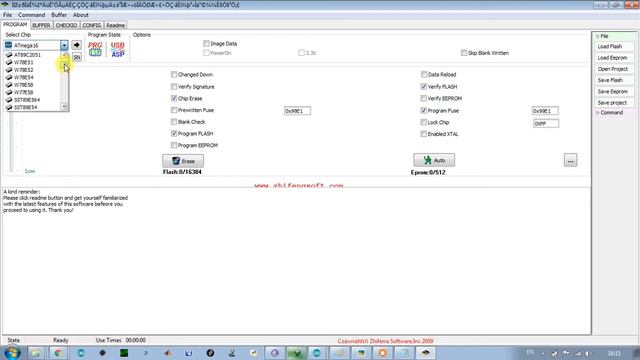Screen dimensions: 640x360
Task: Enable the Verify EEPROM checkbox
Action: (x=424, y=98)
